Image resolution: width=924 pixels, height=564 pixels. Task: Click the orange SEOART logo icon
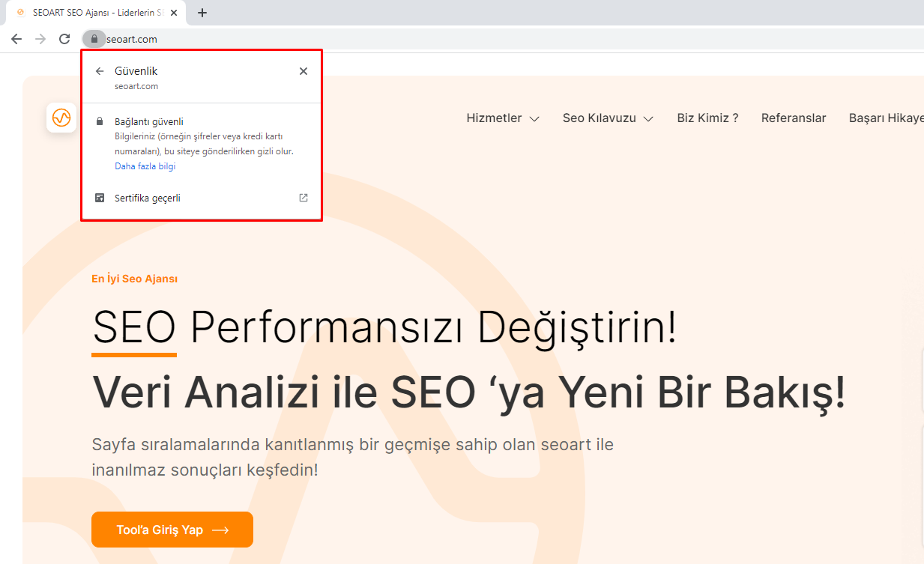61,118
